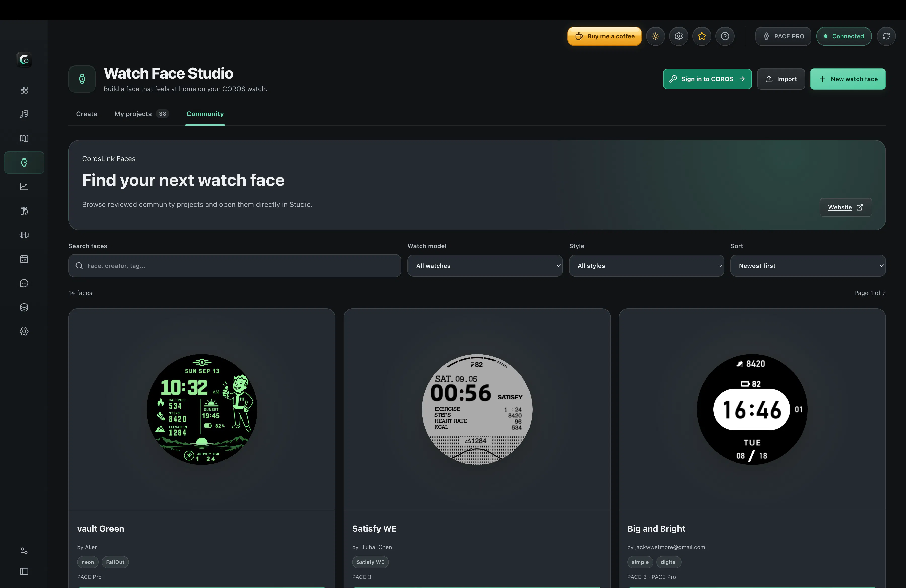
Task: Click Sign in to COROS
Action: [707, 79]
